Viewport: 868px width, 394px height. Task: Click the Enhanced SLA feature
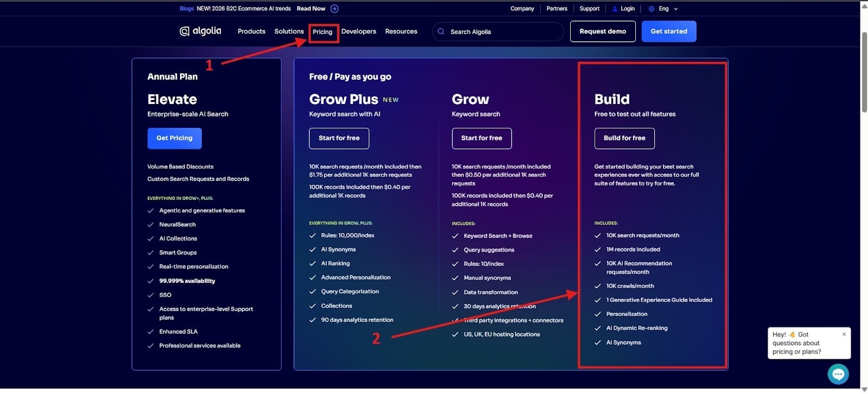click(x=178, y=332)
